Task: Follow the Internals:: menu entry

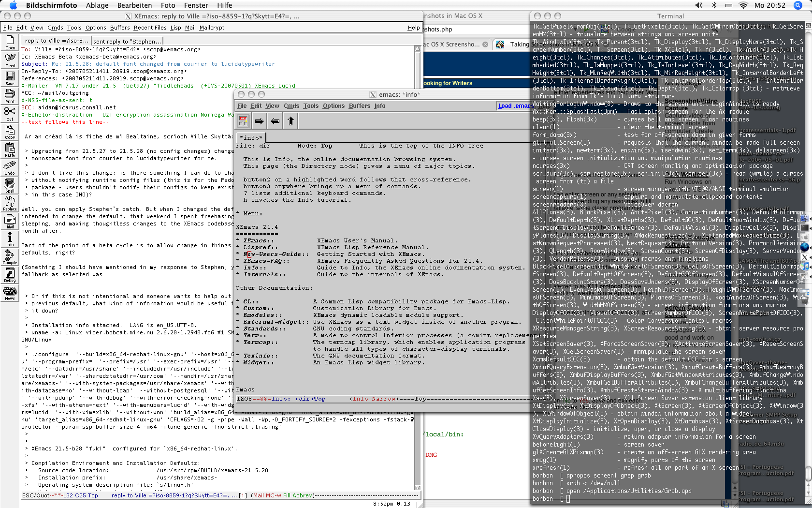Action: 264,274
